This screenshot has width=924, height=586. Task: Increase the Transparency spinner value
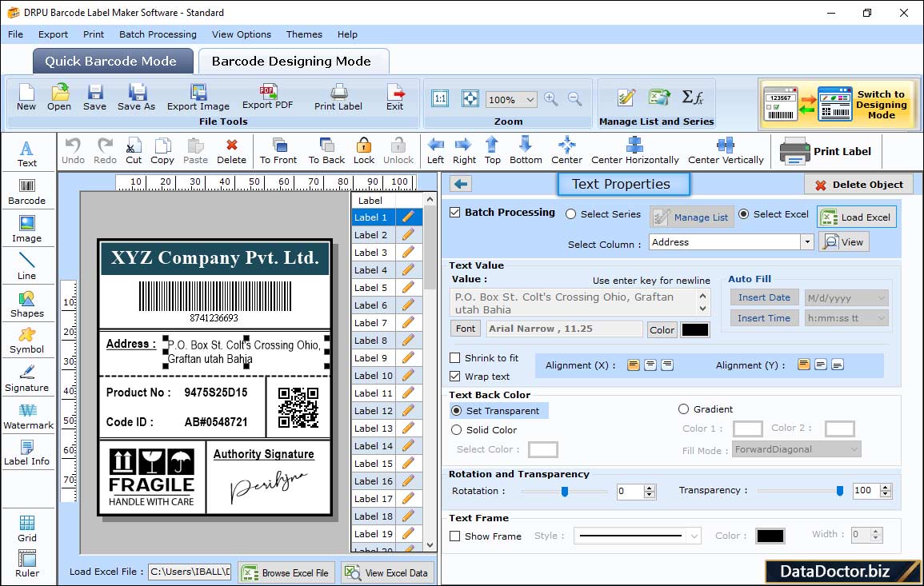point(885,487)
